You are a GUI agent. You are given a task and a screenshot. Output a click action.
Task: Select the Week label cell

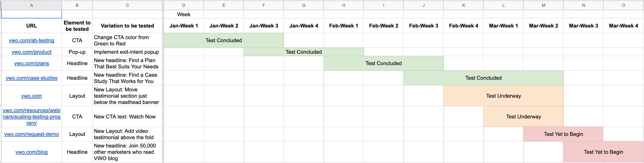(184, 14)
